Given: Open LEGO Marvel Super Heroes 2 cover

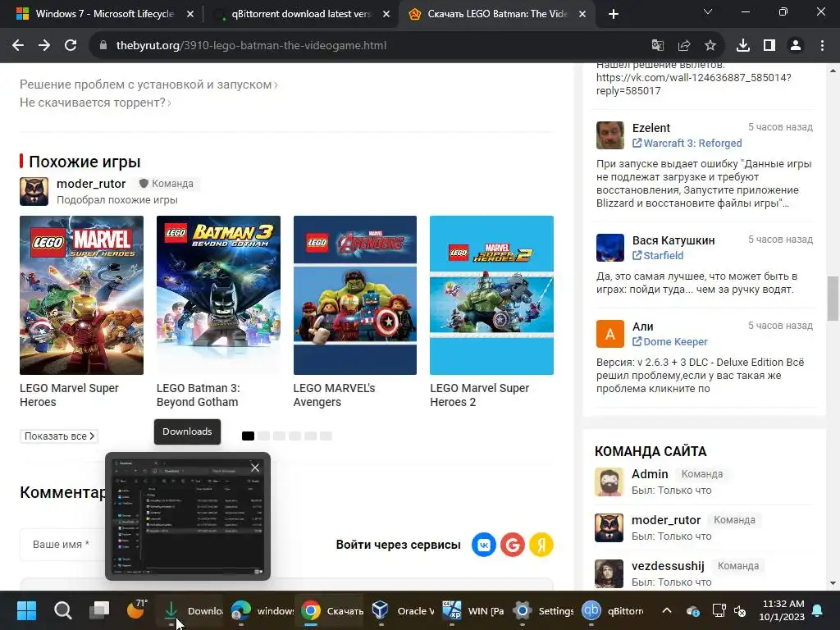Looking at the screenshot, I should (491, 295).
